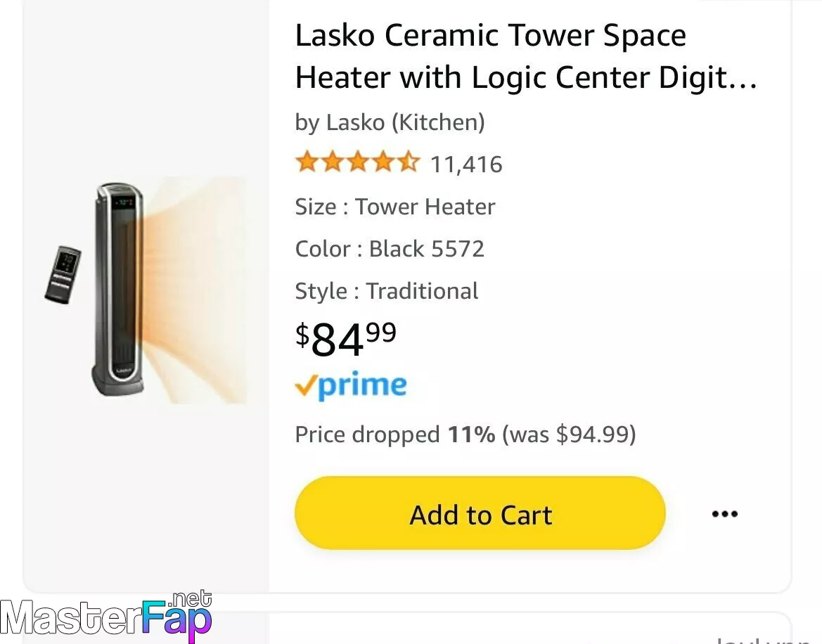The height and width of the screenshot is (644, 822).
Task: Click the MasterFap.net watermark logo
Action: pyautogui.click(x=106, y=617)
